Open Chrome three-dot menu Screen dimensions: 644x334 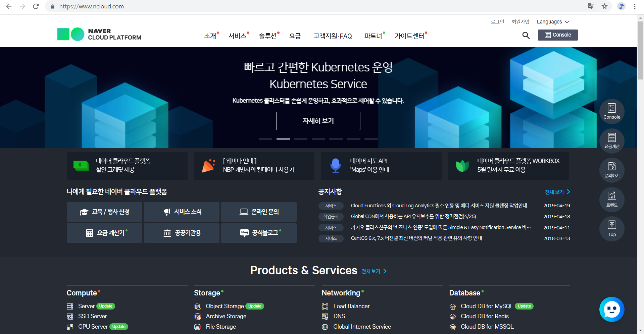(x=635, y=6)
